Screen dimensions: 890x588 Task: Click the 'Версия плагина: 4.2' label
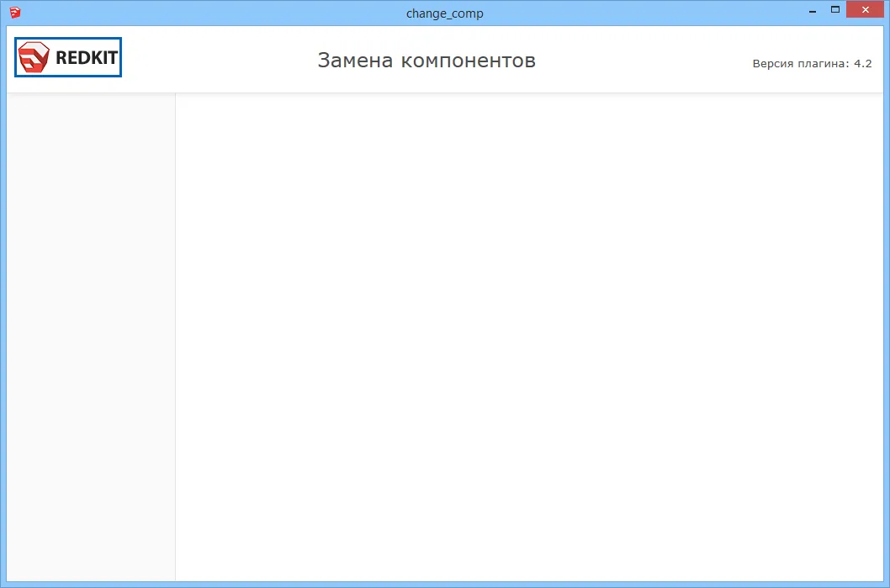(813, 62)
